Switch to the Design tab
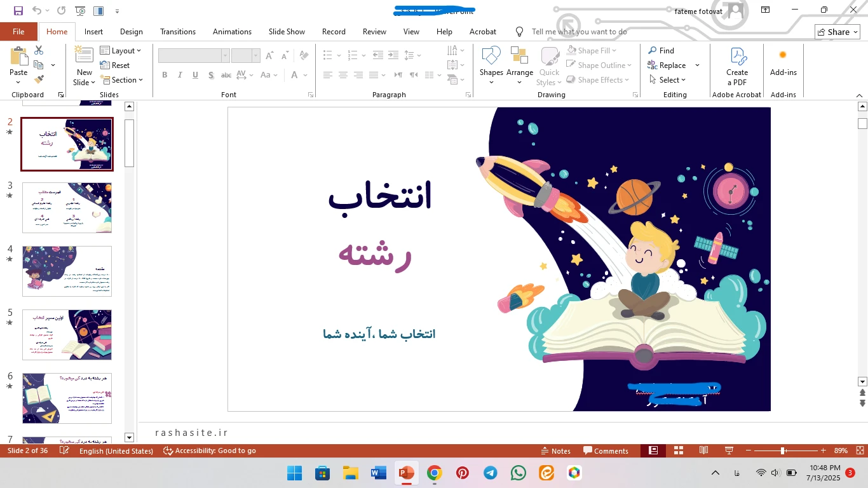 click(131, 32)
